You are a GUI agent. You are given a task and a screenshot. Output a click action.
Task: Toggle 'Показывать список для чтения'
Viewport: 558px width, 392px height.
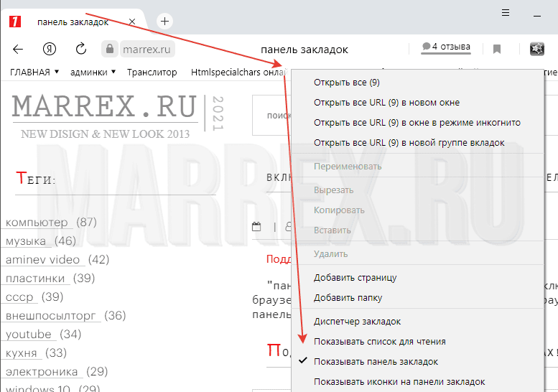[418, 342]
